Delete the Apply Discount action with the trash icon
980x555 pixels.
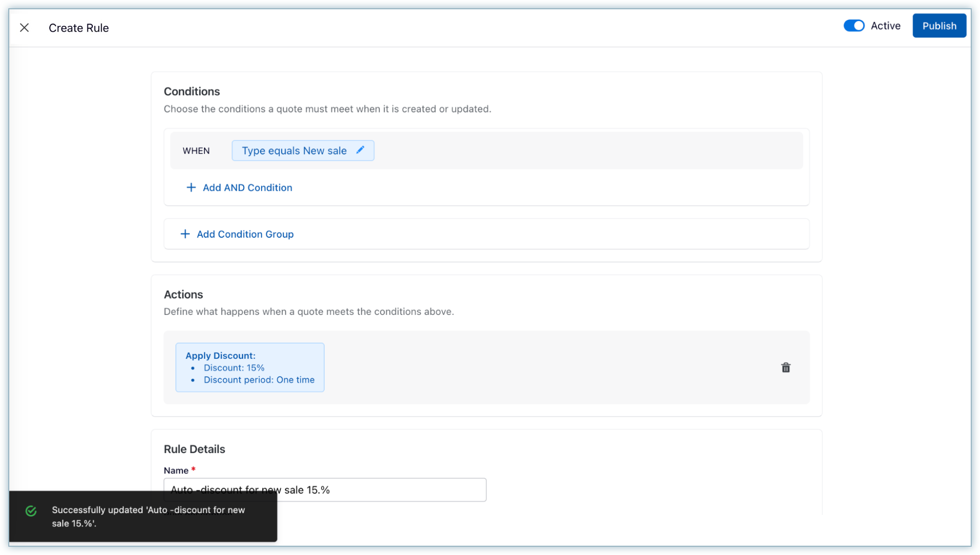click(786, 368)
